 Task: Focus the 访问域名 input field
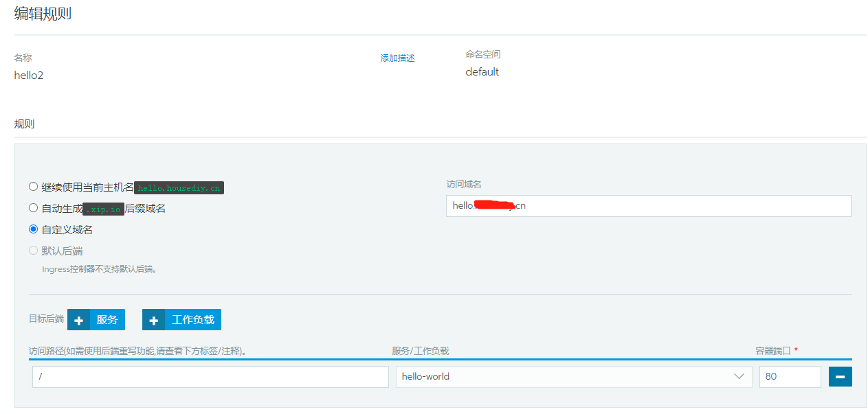(x=648, y=205)
